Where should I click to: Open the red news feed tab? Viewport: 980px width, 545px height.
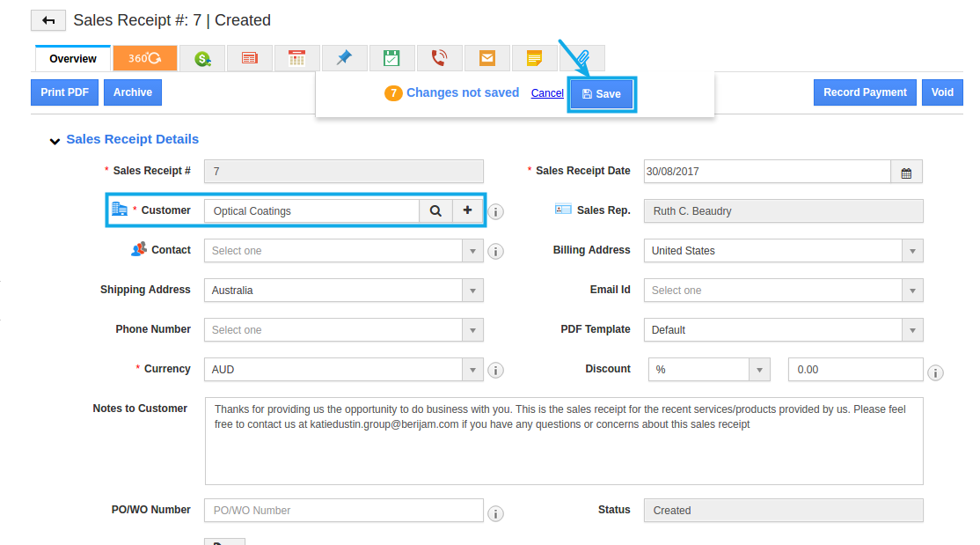(249, 58)
